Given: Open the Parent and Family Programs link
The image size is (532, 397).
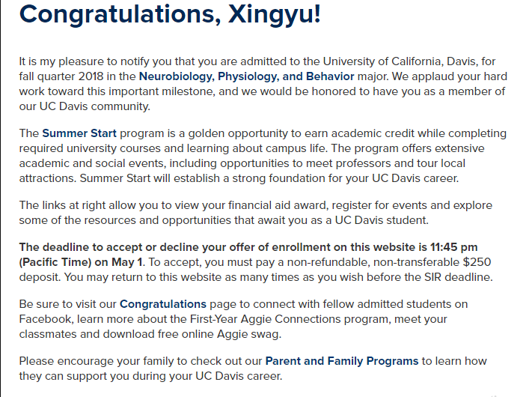Looking at the screenshot, I should 341,361.
